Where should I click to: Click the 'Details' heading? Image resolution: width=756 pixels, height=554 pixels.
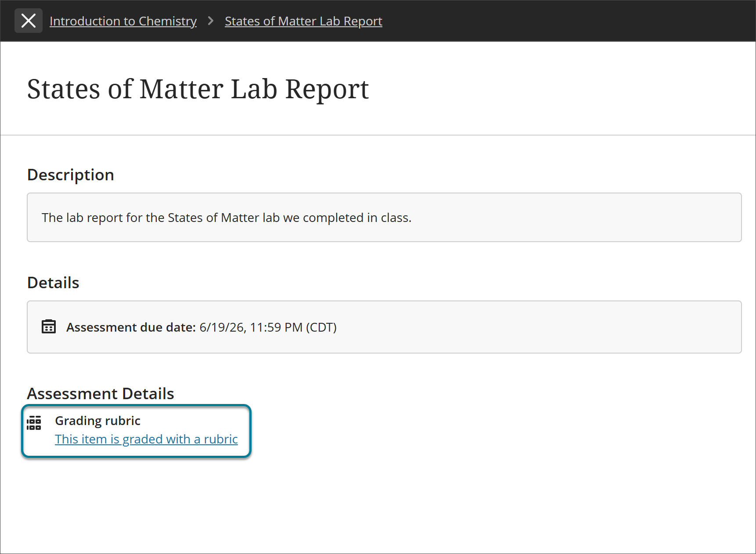[53, 282]
